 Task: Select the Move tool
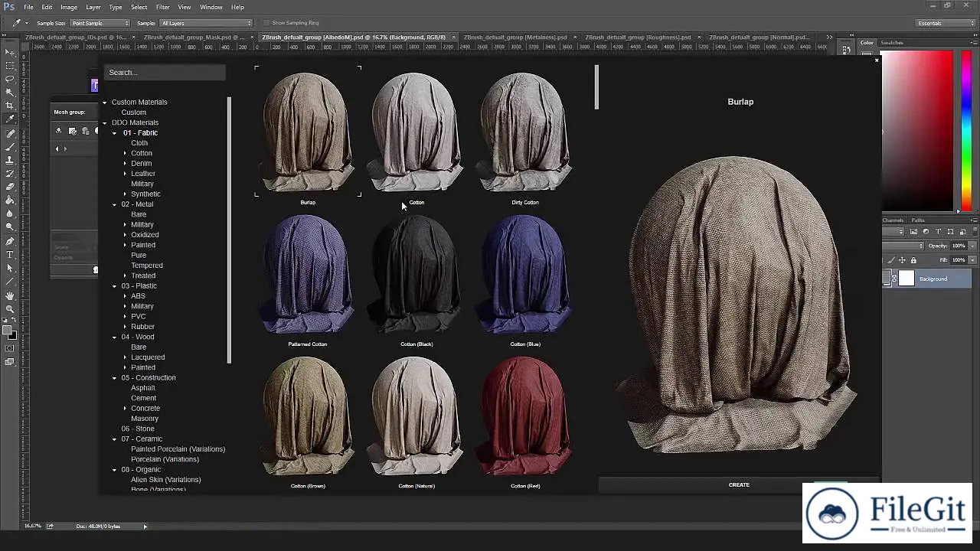[x=10, y=52]
